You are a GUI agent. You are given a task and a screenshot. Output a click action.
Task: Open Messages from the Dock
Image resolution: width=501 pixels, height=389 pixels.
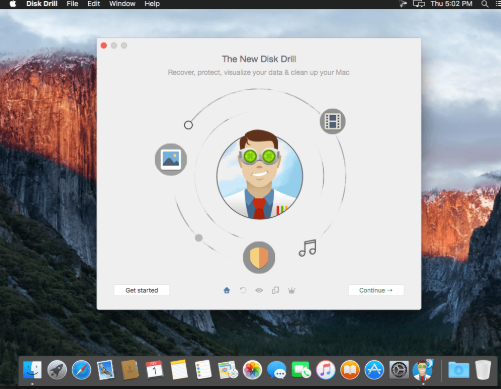pyautogui.click(x=277, y=370)
